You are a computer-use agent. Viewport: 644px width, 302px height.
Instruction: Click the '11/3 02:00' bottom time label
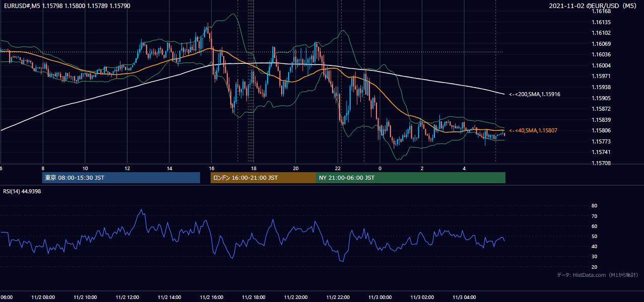point(422,297)
